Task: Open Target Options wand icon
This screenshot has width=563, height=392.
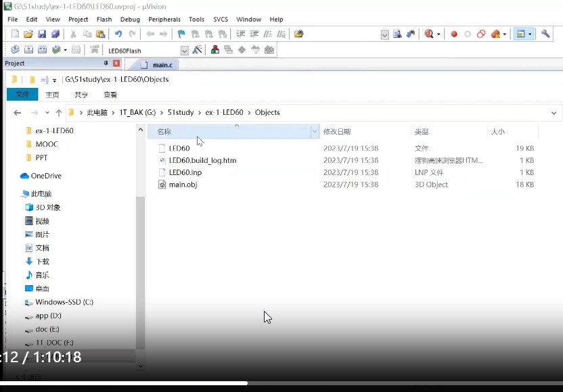Action: pyautogui.click(x=197, y=50)
